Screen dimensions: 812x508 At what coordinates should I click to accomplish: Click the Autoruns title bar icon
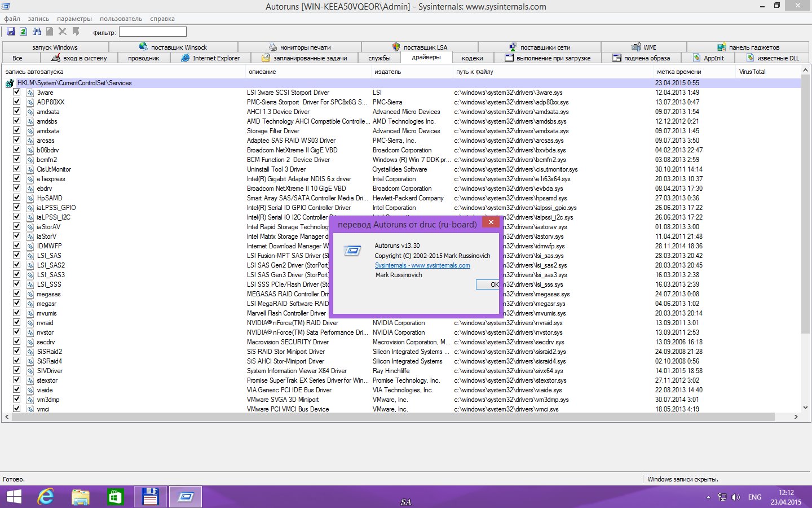[6, 6]
